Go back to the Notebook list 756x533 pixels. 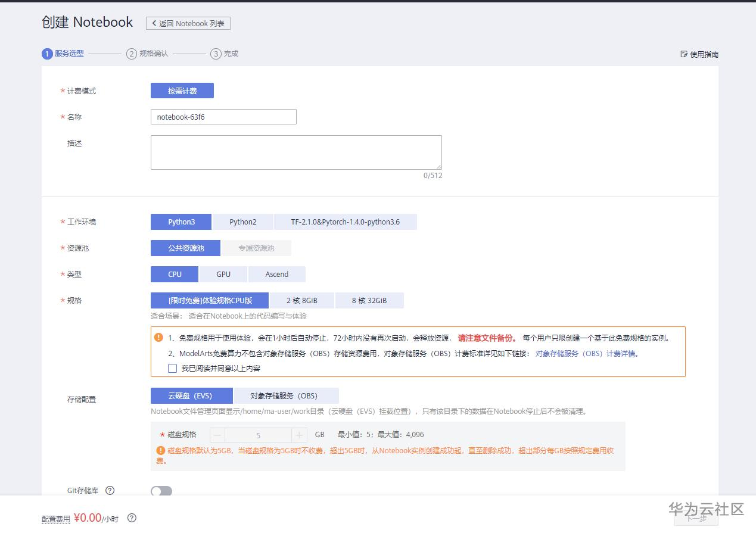click(188, 23)
